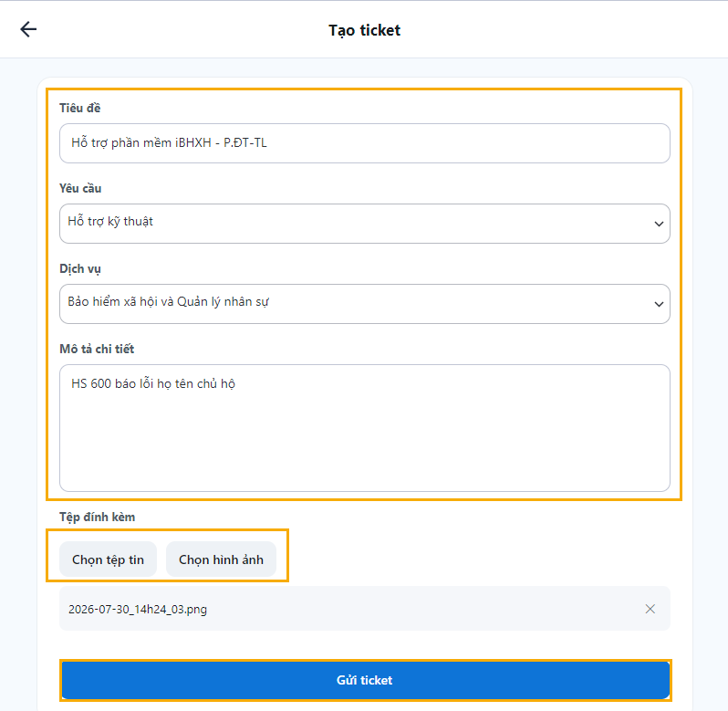Click the attached file name 2026-07-30_14h24_03.png
The width and height of the screenshot is (728, 711).
[x=138, y=610]
